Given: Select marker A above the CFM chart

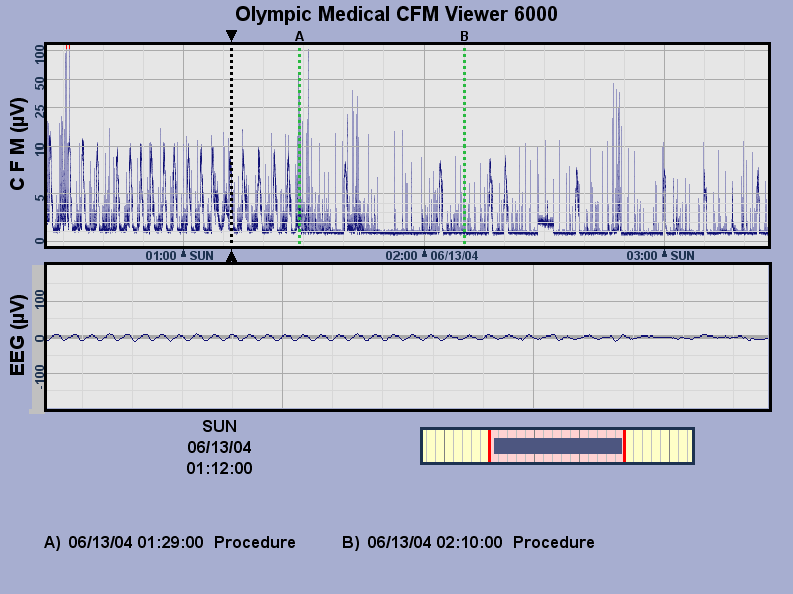Looking at the screenshot, I should click(x=299, y=36).
